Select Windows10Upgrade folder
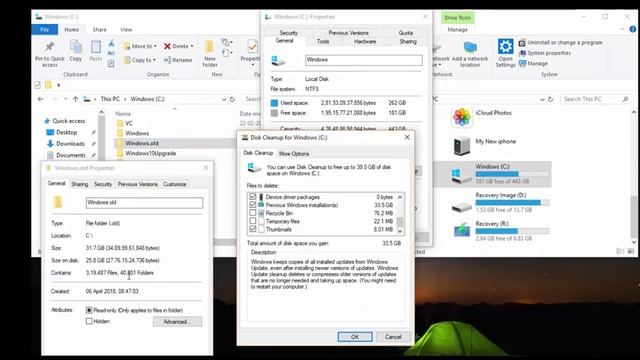The image size is (640, 360). coord(147,153)
